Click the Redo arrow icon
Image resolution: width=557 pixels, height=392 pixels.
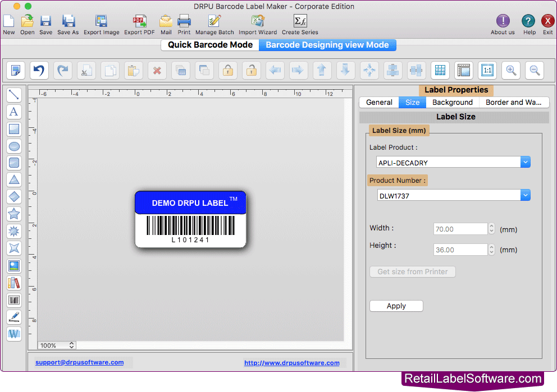tap(63, 70)
